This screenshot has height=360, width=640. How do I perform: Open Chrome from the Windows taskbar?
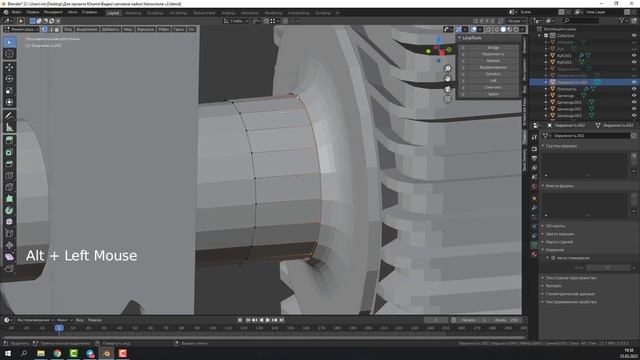tap(57, 353)
